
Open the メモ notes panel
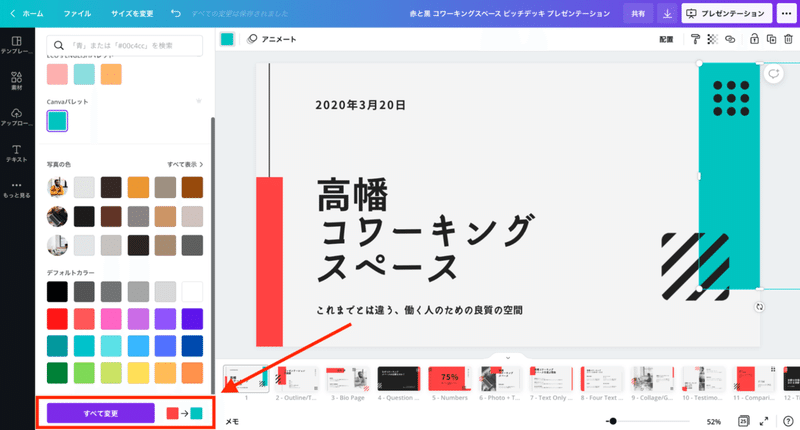[x=232, y=421]
